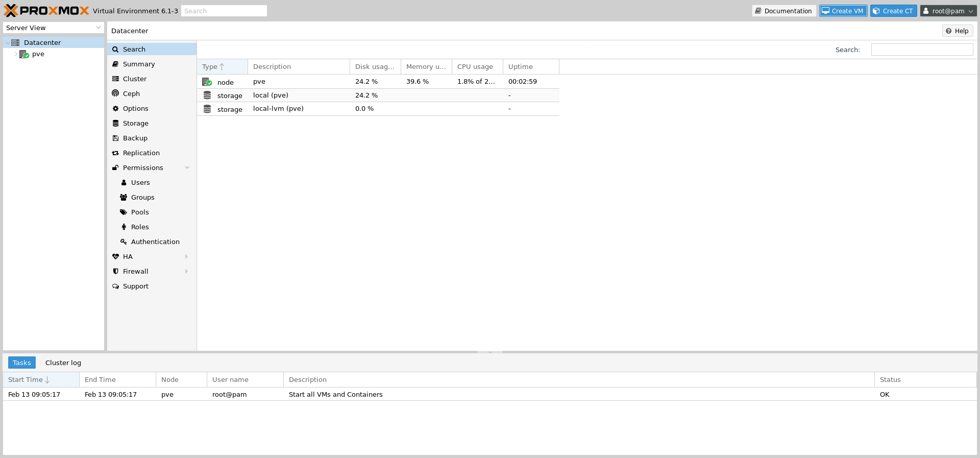Select the Datacenter tree item
Screen dimensions: 980x458
pos(54,43)
